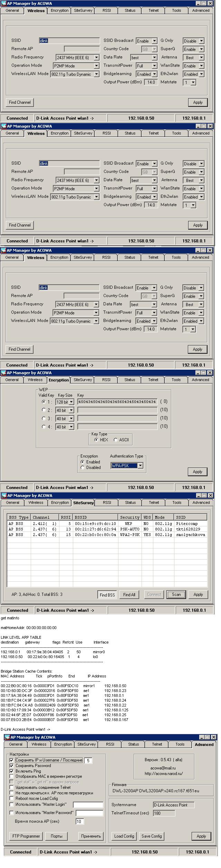Open the 40 bit key size dropdown for key 2
Image resolution: width=221 pixels, height=868 pixels.
pos(71,410)
